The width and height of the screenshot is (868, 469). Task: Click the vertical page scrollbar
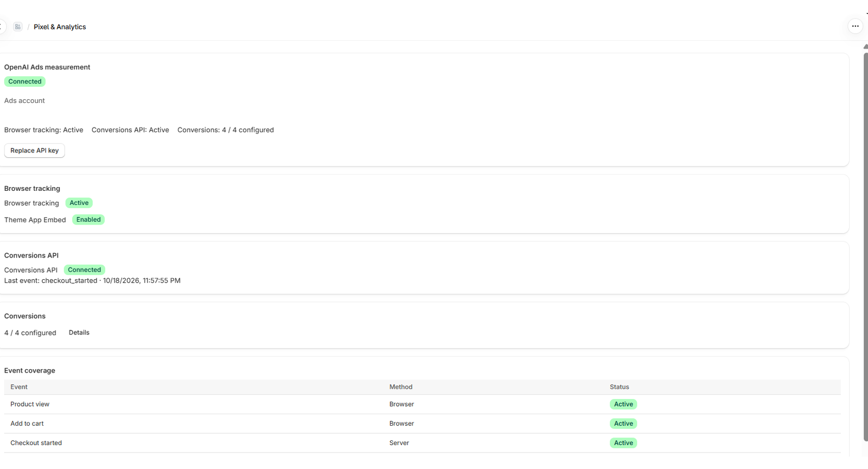(x=865, y=247)
